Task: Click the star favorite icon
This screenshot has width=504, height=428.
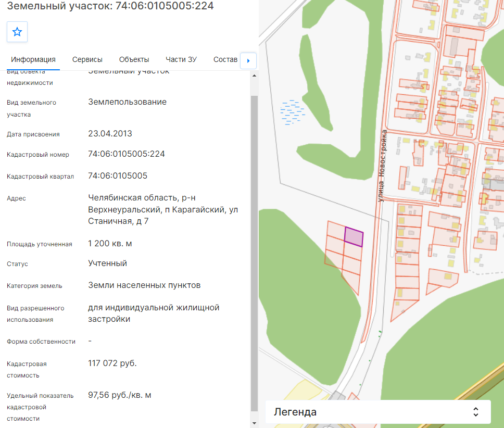Action: 17,32
